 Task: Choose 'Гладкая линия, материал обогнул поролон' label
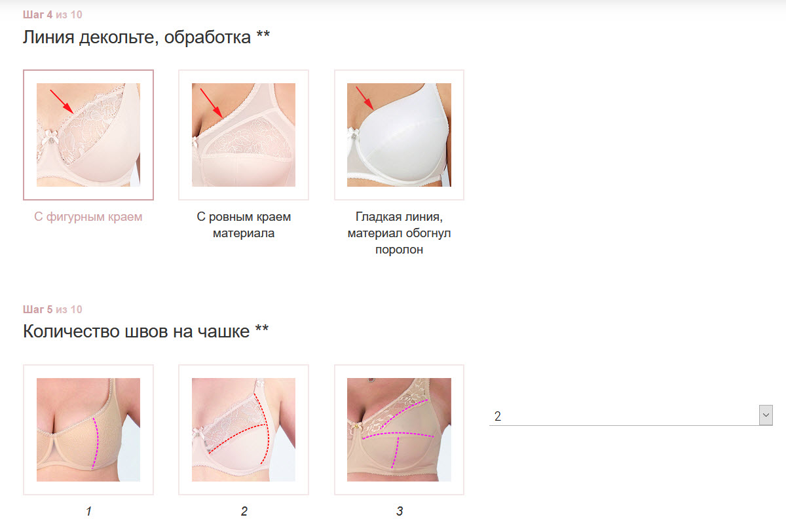400,233
